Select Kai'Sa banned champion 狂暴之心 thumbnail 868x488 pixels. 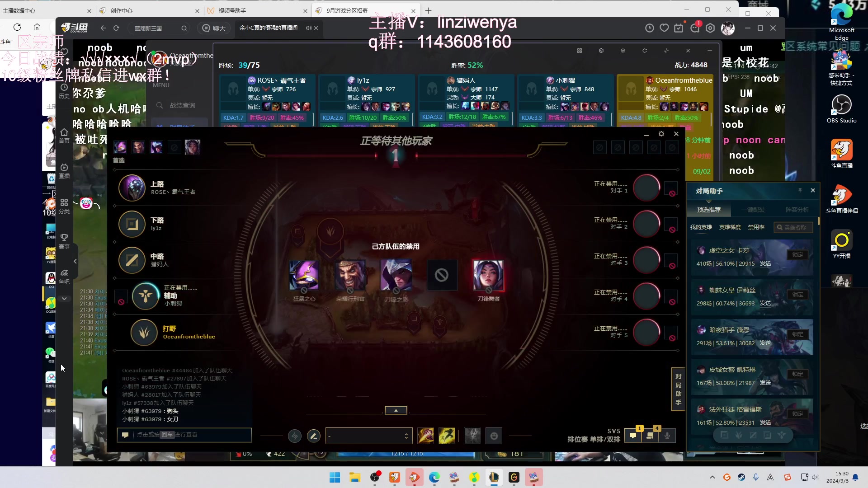pos(304,275)
